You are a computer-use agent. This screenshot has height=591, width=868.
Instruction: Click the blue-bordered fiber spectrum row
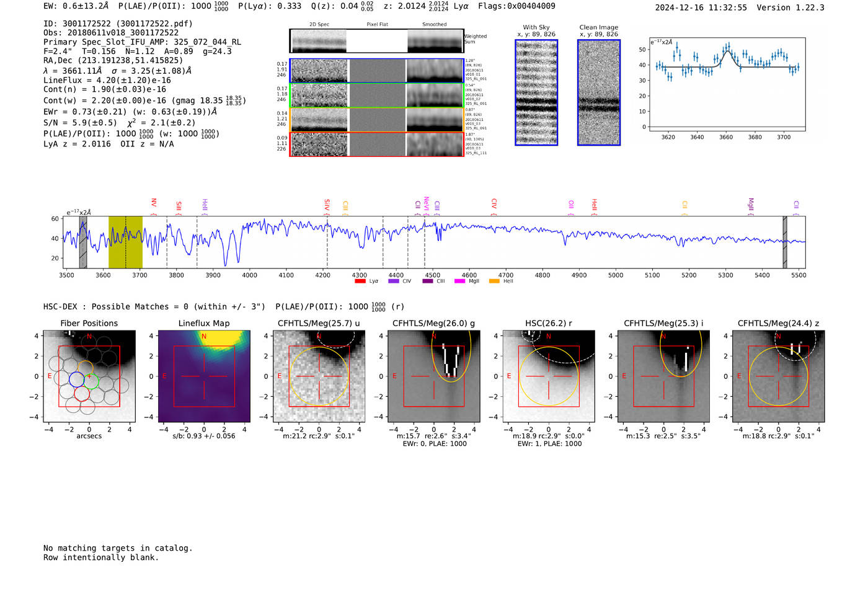pyautogui.click(x=377, y=71)
